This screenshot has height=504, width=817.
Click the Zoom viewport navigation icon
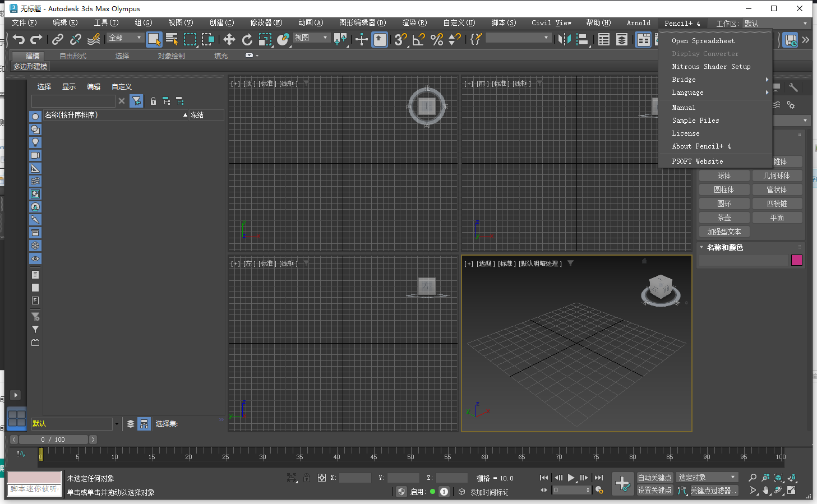click(753, 478)
